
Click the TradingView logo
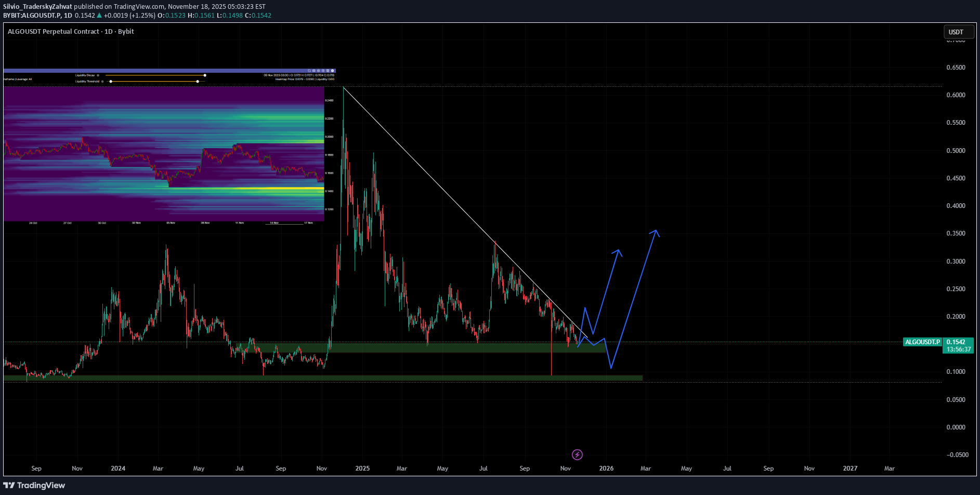[x=34, y=485]
